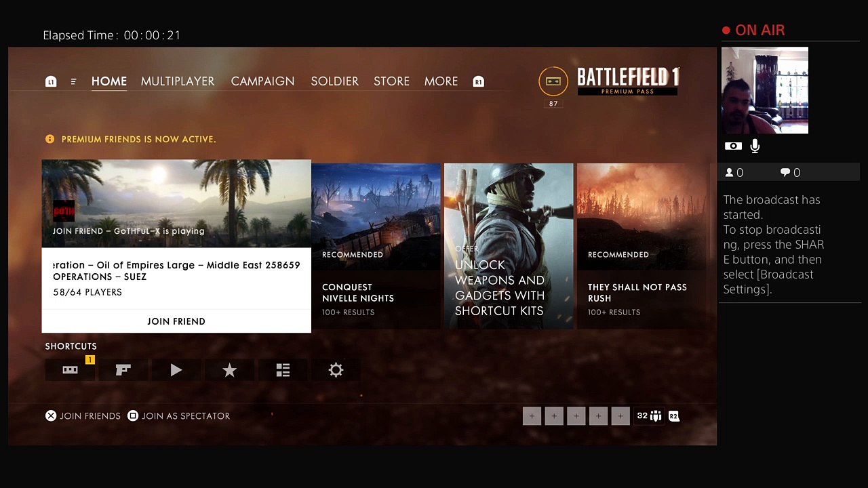Select the viewers count icon
The height and width of the screenshot is (488, 868).
tap(730, 173)
